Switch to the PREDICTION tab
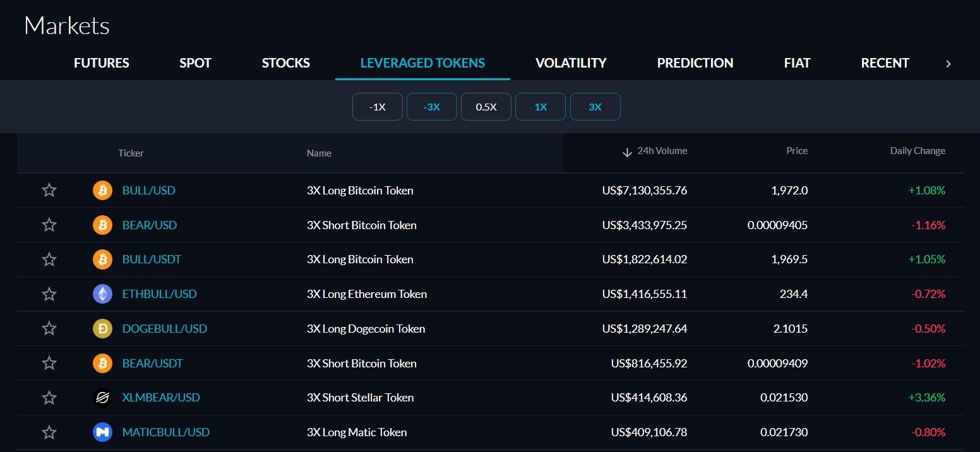This screenshot has width=980, height=452. [x=695, y=63]
